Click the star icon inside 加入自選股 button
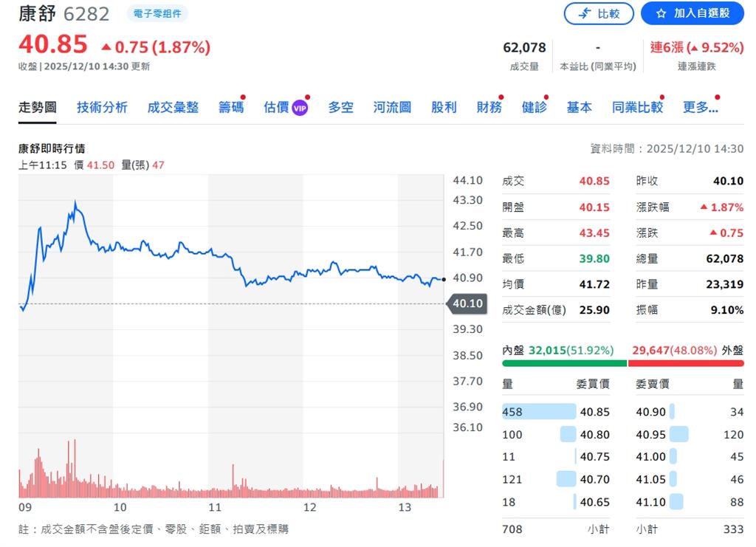Image resolution: width=756 pixels, height=547 pixels. 662,13
